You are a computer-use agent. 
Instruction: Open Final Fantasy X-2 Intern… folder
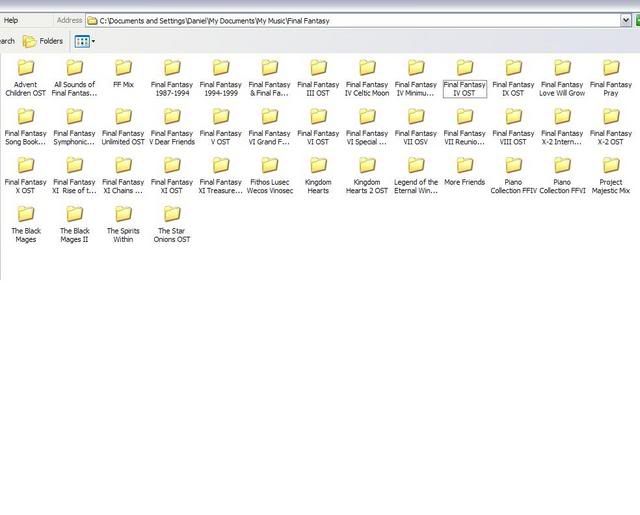click(562, 127)
